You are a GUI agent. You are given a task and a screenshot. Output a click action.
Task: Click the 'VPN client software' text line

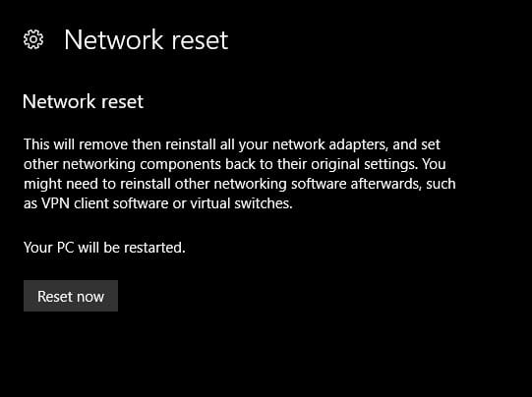point(158,203)
